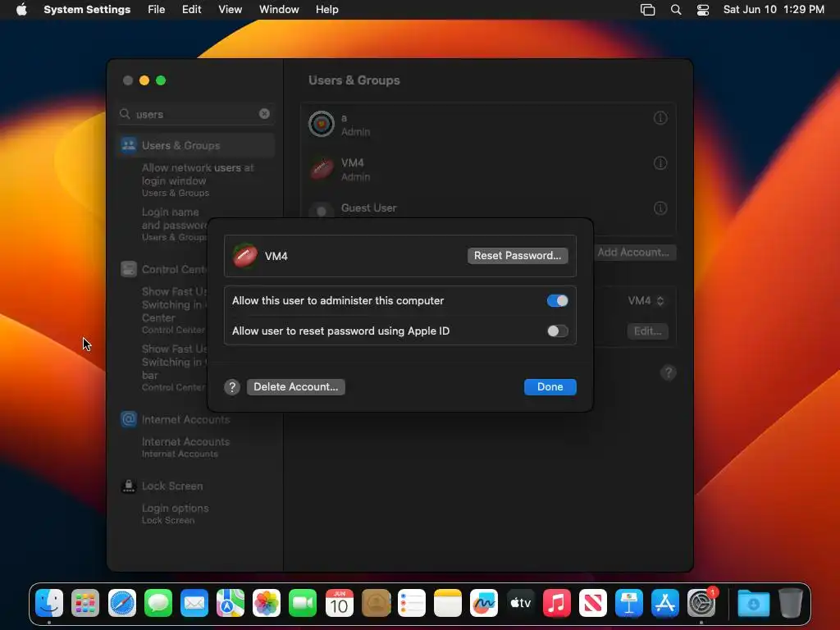This screenshot has height=630, width=840.
Task: Click info icon for VM4 user
Action: [x=660, y=163]
